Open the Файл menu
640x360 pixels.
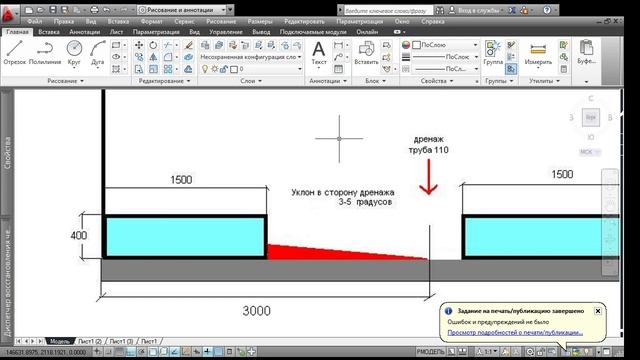pyautogui.click(x=35, y=21)
